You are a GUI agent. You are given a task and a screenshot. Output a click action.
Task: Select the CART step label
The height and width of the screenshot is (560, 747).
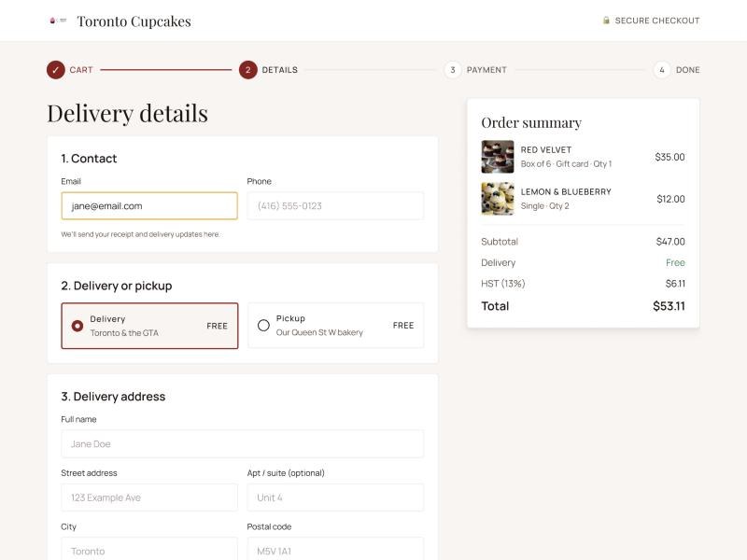[81, 70]
